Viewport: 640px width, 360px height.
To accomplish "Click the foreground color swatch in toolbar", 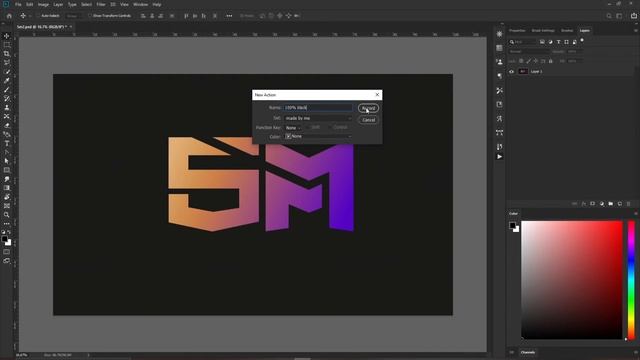I will (4, 239).
